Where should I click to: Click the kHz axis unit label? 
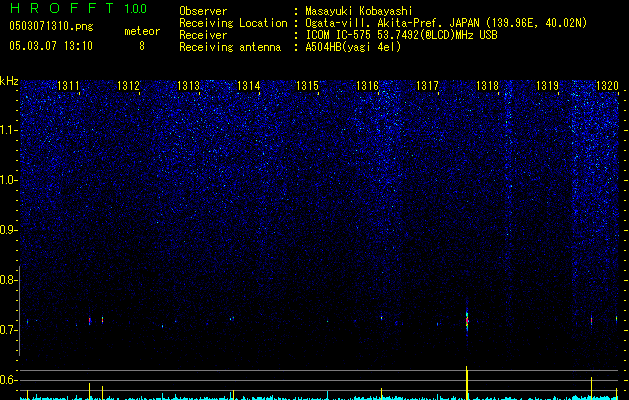pyautogui.click(x=9, y=81)
